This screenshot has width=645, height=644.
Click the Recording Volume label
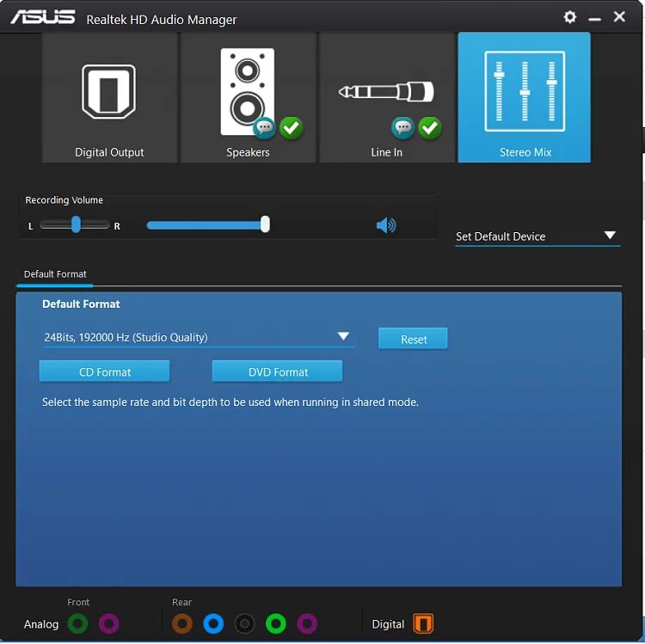pos(64,200)
